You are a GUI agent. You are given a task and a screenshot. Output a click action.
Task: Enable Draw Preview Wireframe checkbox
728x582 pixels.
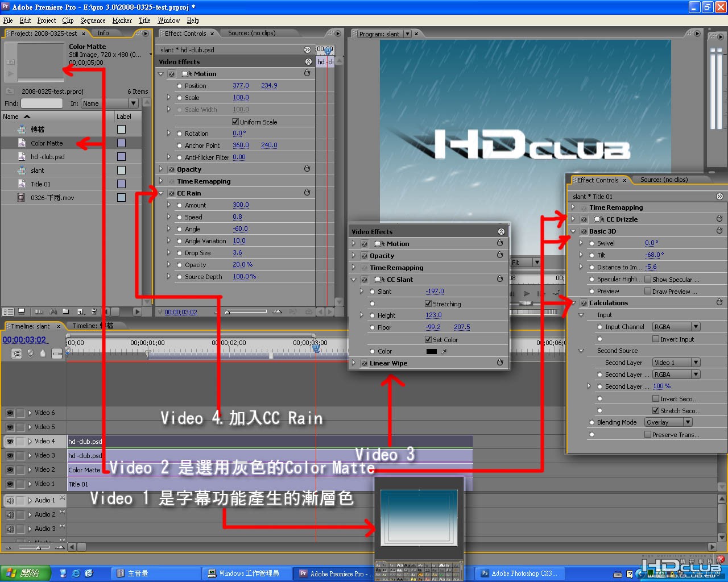pos(648,291)
